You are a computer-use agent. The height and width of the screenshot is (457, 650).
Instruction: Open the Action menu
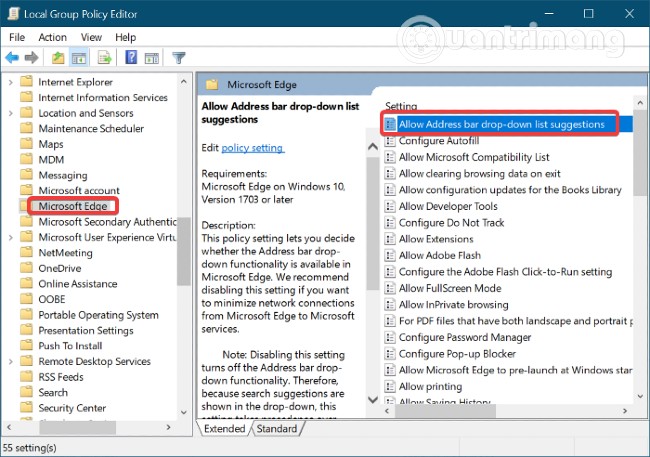pos(52,37)
